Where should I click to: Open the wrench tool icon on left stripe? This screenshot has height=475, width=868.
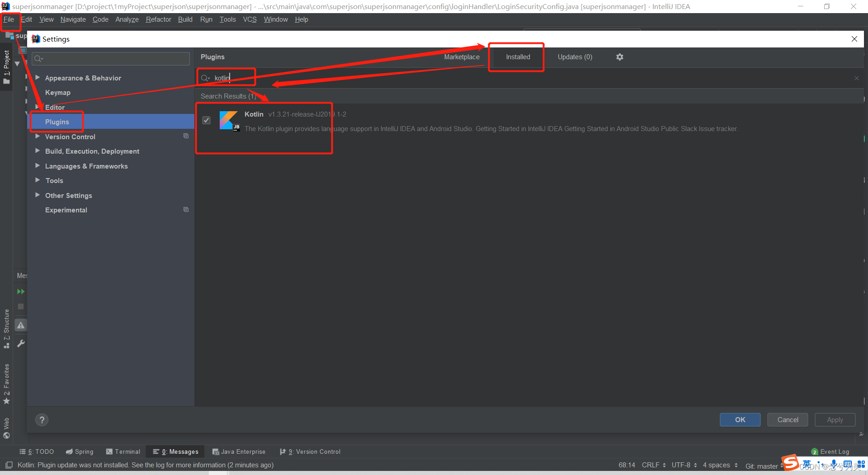pos(20,343)
